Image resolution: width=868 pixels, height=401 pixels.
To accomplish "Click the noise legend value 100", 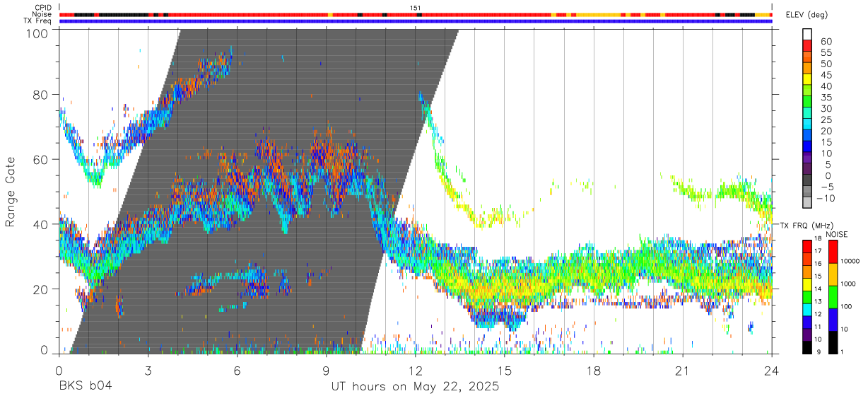I will point(846,306).
